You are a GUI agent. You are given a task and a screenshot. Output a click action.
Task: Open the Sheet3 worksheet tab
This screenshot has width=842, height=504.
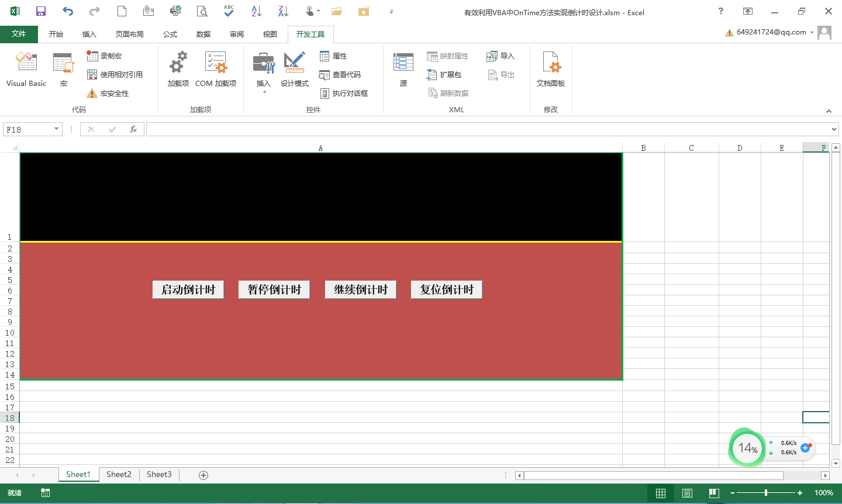point(159,475)
